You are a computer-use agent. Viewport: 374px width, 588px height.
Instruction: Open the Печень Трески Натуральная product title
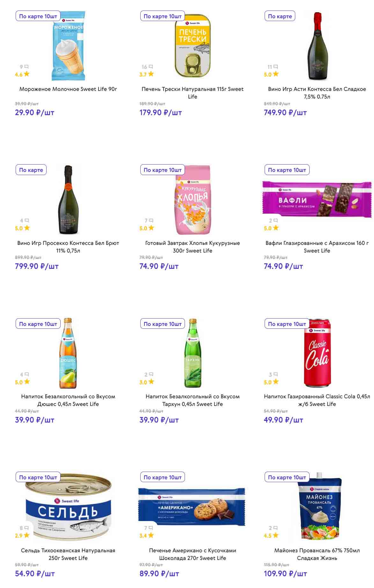click(x=192, y=93)
